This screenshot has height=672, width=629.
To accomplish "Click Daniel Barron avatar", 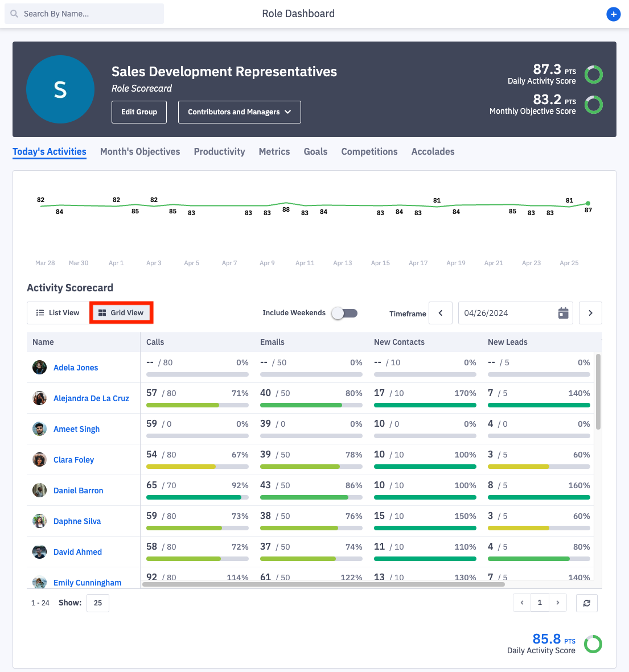I will click(39, 490).
